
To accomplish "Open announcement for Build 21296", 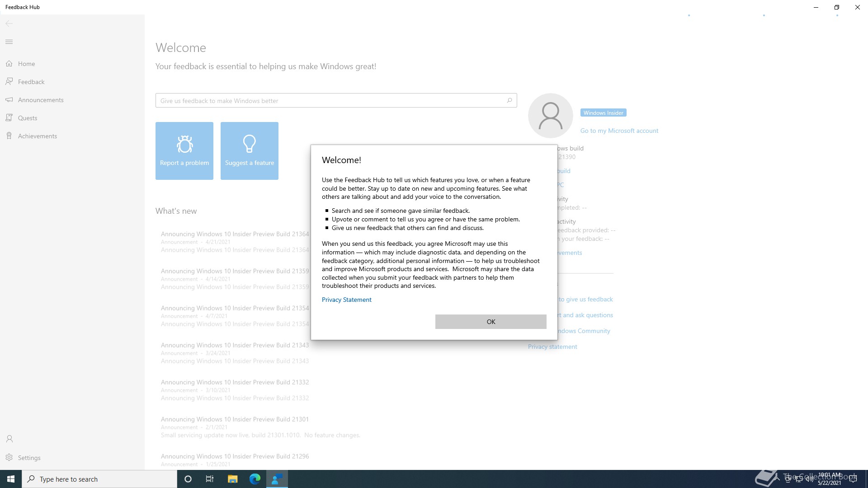I will pyautogui.click(x=235, y=460).
